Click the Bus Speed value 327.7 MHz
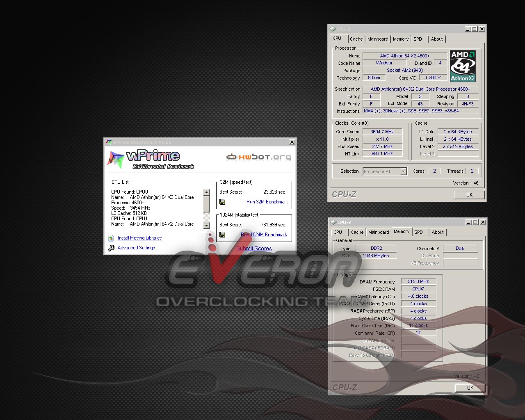 pyautogui.click(x=382, y=146)
